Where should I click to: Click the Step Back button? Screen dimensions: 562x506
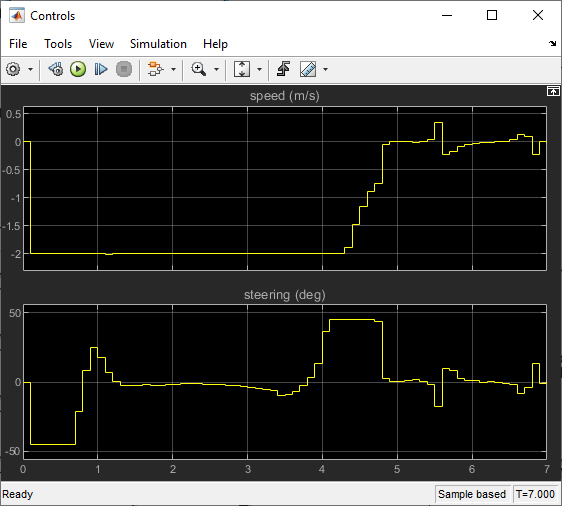coord(56,69)
